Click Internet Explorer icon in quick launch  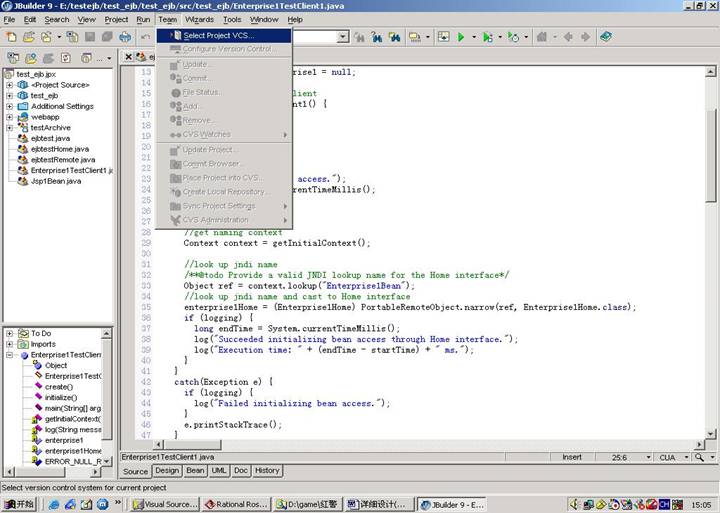click(x=54, y=504)
